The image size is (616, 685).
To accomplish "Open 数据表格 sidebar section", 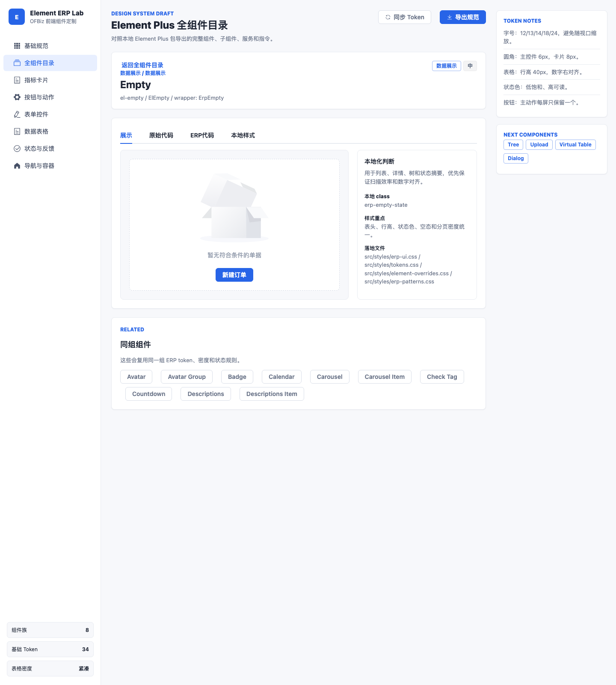I will (50, 131).
